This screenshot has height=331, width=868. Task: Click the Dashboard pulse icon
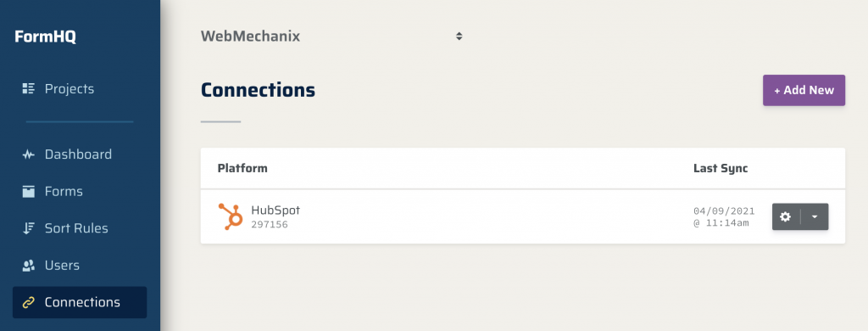(x=28, y=154)
